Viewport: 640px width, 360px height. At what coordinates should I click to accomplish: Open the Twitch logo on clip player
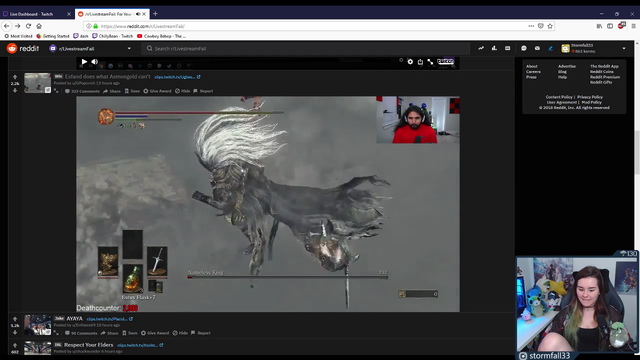[x=445, y=62]
